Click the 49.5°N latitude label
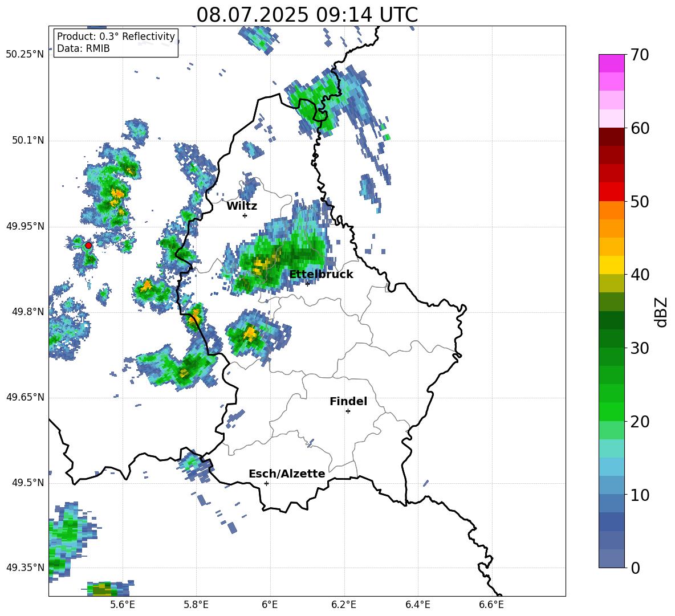 point(28,483)
